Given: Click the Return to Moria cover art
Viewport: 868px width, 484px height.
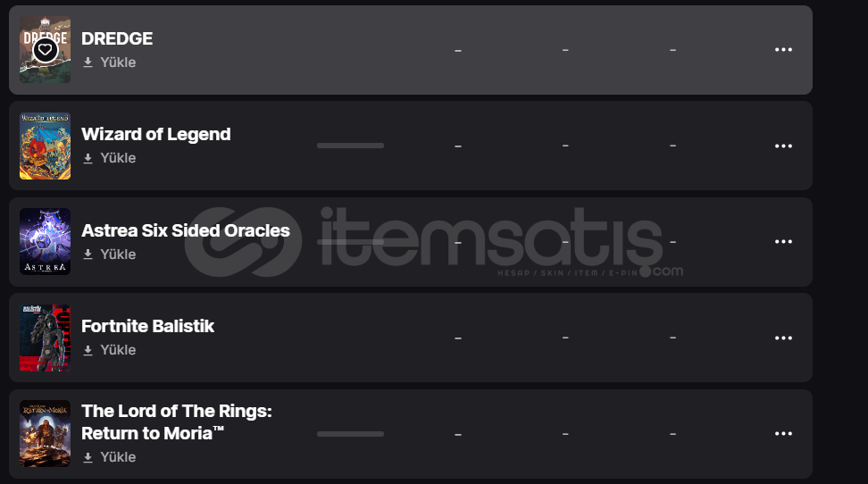Looking at the screenshot, I should pyautogui.click(x=45, y=434).
